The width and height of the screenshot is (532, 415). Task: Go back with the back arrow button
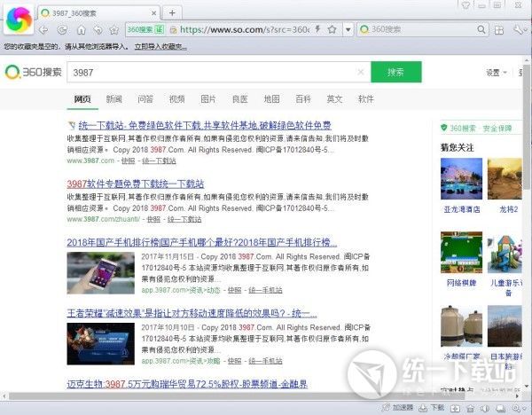[43, 30]
